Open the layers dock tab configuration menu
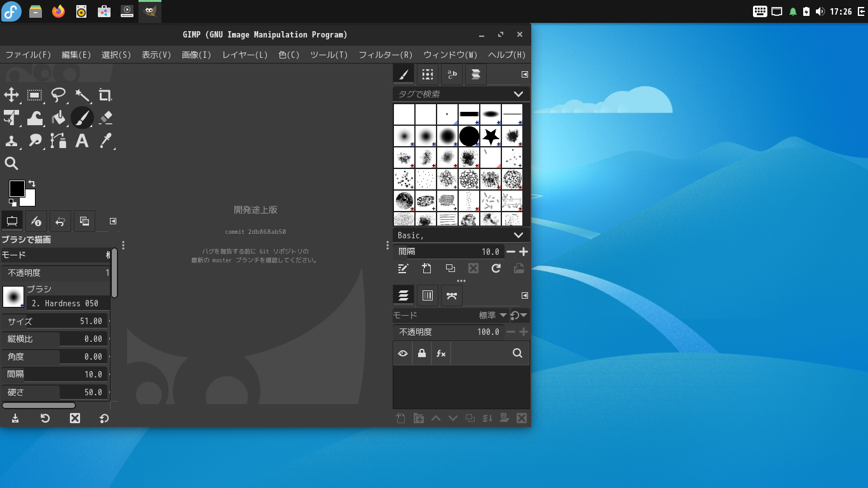868x488 pixels. click(525, 295)
